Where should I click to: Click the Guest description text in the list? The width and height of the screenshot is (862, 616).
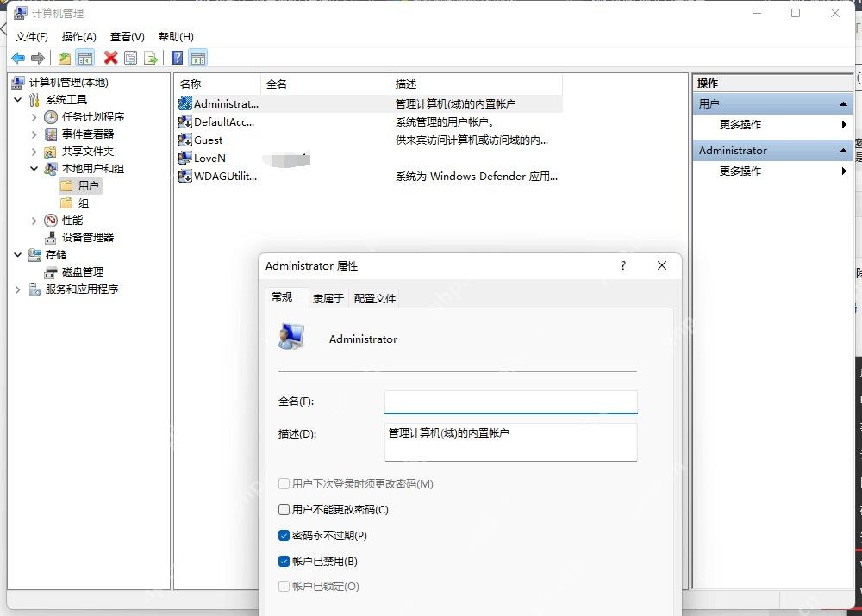pyautogui.click(x=472, y=140)
